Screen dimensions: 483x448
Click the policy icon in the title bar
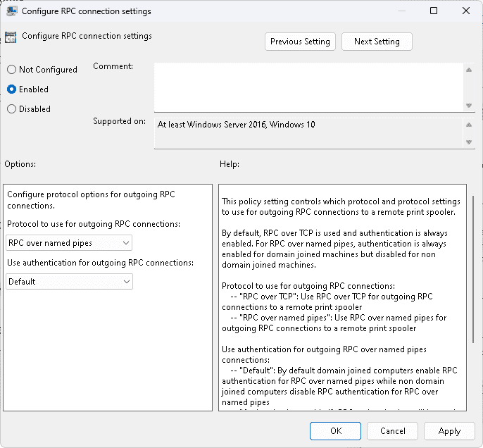13,11
